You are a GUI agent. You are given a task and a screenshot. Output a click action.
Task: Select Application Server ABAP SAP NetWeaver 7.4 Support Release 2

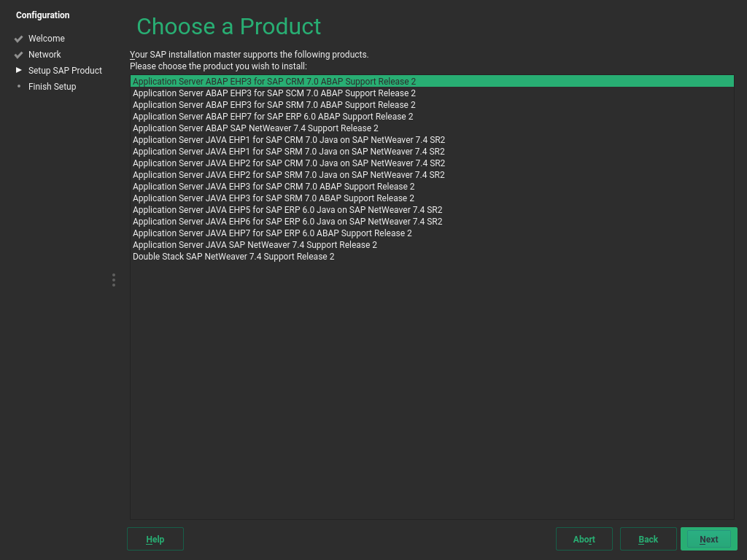255,128
